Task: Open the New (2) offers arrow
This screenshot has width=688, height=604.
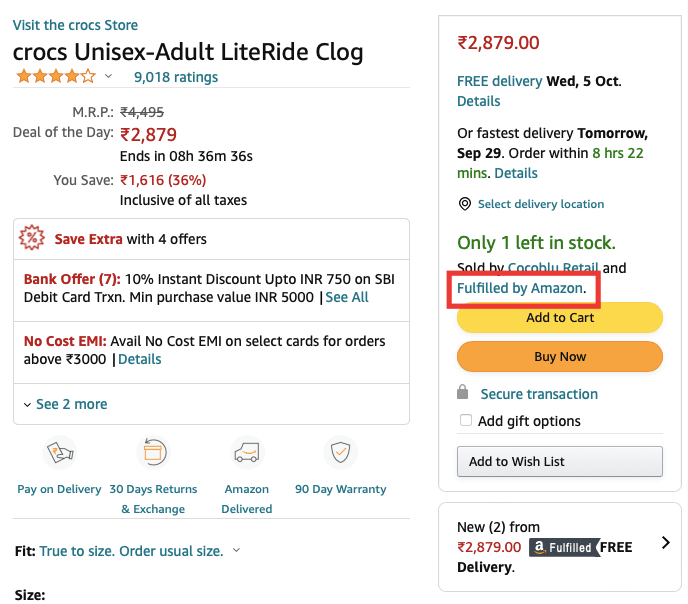Action: pos(666,543)
